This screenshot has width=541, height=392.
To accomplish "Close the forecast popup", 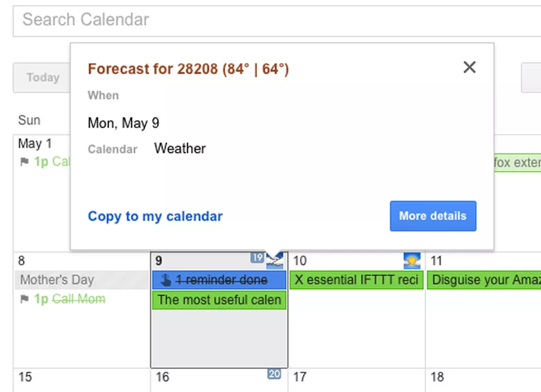I will click(469, 67).
